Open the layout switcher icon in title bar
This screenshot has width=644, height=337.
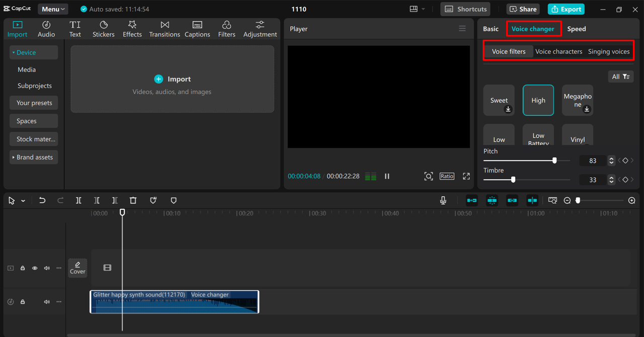[x=414, y=9]
